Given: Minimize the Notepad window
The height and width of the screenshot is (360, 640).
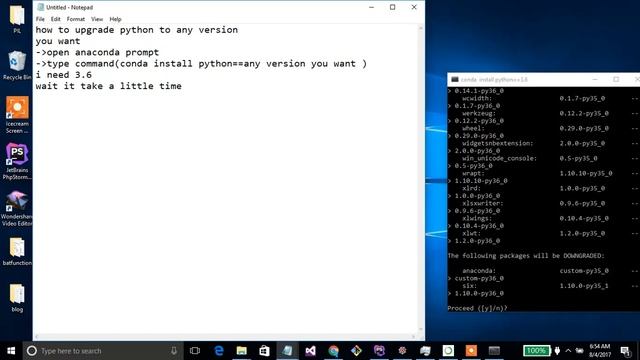Looking at the screenshot, I should pos(371,7).
